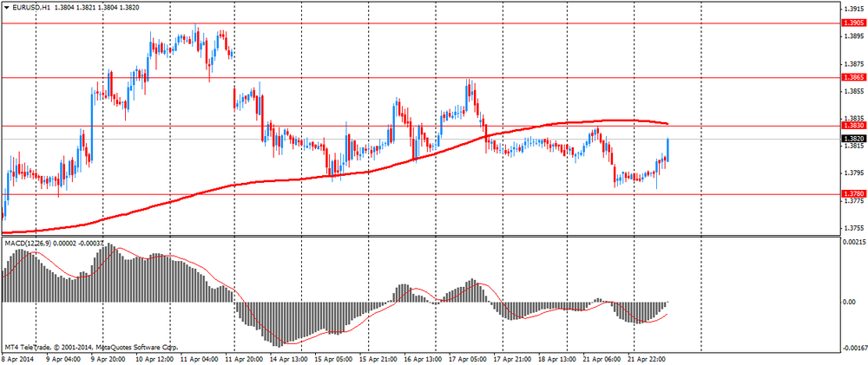Click the 8 Apr 2014 date label
Viewport: 868px width, 365px height.
coord(18,357)
